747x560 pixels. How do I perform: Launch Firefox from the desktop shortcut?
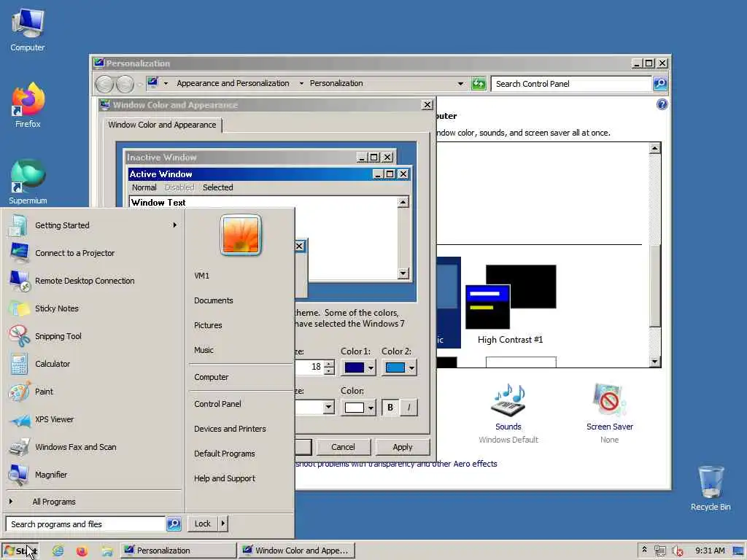28,105
